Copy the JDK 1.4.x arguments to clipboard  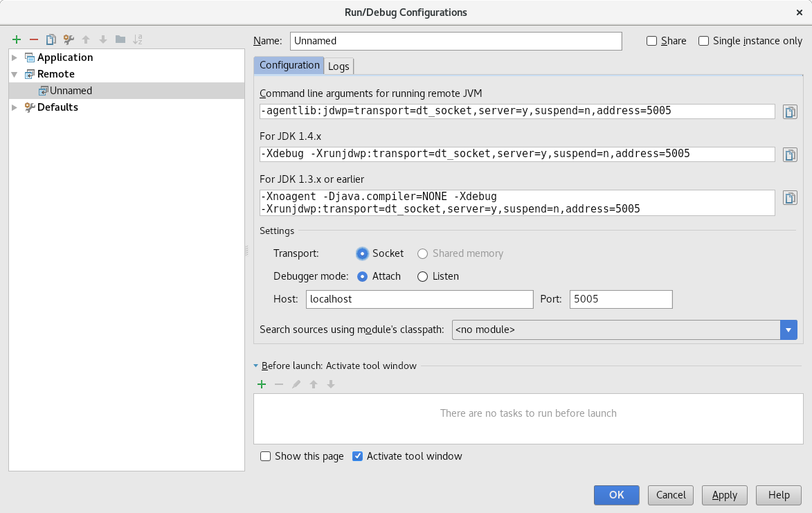pos(790,154)
